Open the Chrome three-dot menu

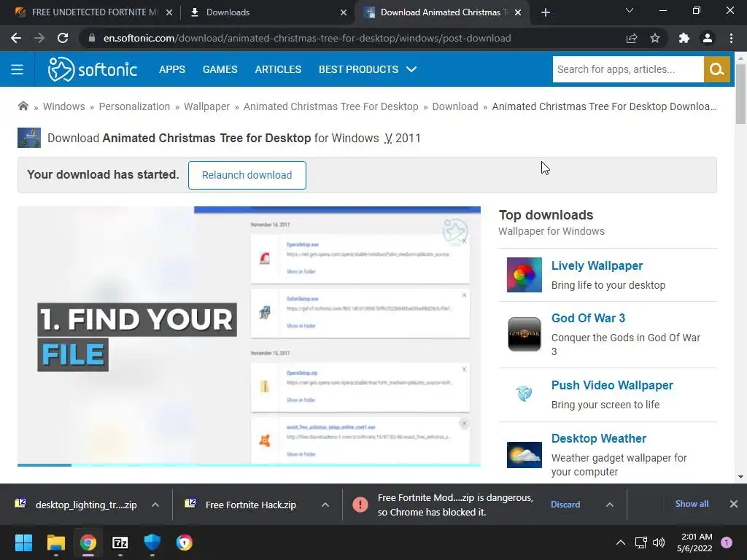[731, 38]
